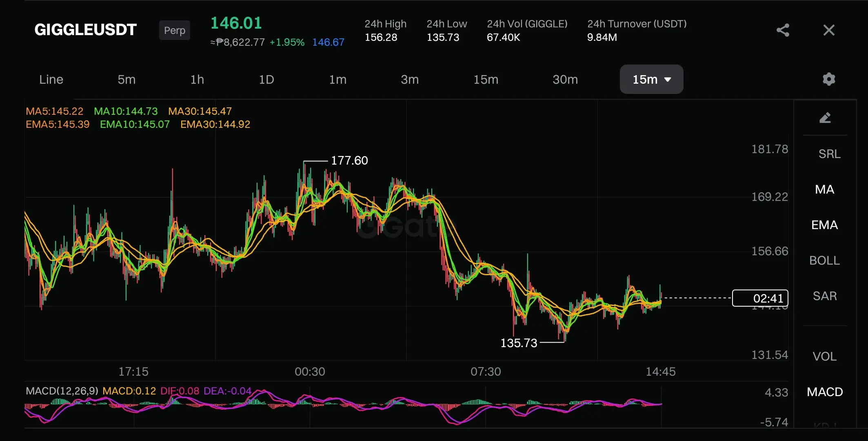Toggle the MACD sub-indicator

coord(824,392)
